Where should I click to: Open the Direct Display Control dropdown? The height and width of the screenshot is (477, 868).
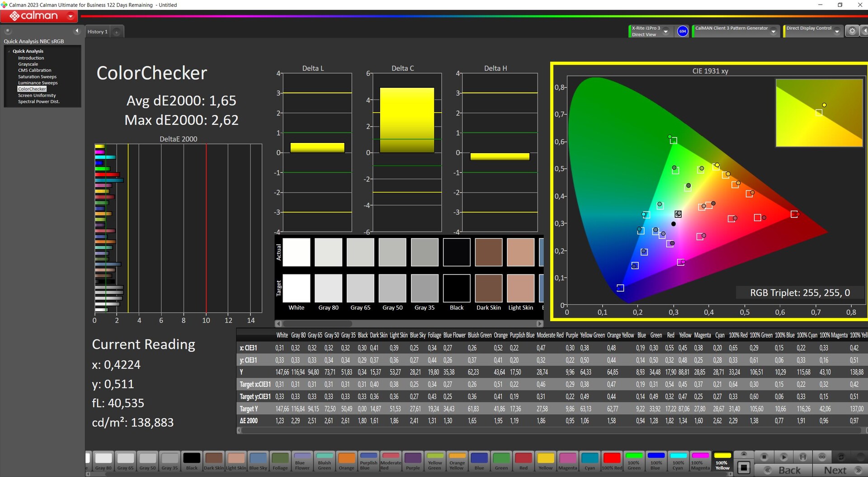837,31
